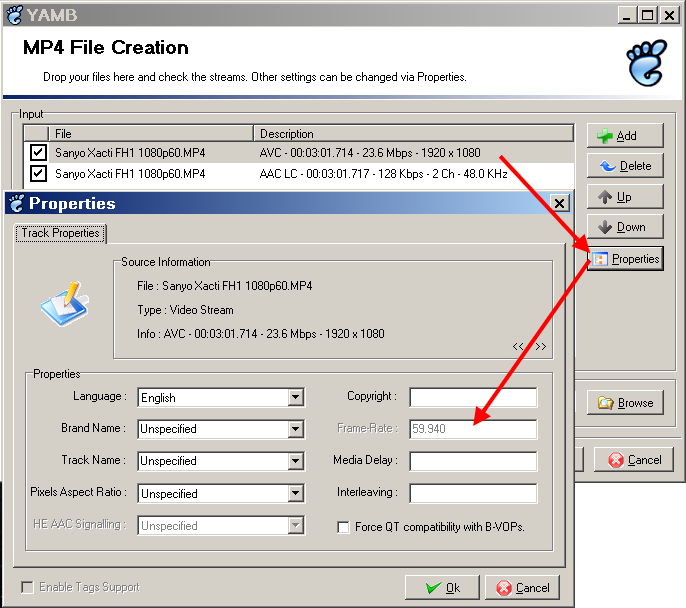The image size is (686, 608).
Task: Click the Description column header
Action: click(413, 133)
